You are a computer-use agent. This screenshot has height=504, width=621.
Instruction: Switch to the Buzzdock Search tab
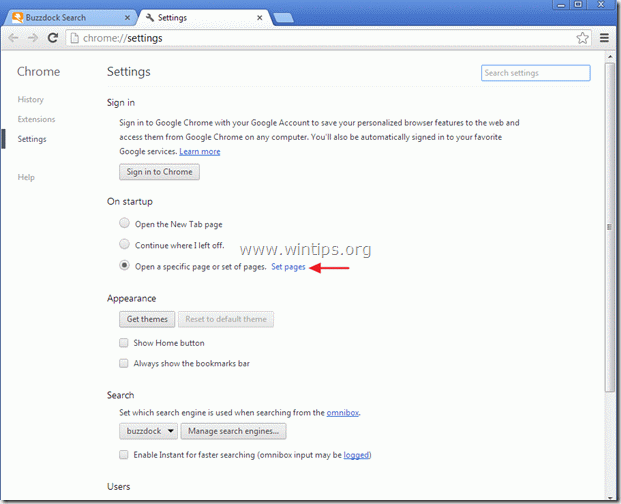pos(70,18)
